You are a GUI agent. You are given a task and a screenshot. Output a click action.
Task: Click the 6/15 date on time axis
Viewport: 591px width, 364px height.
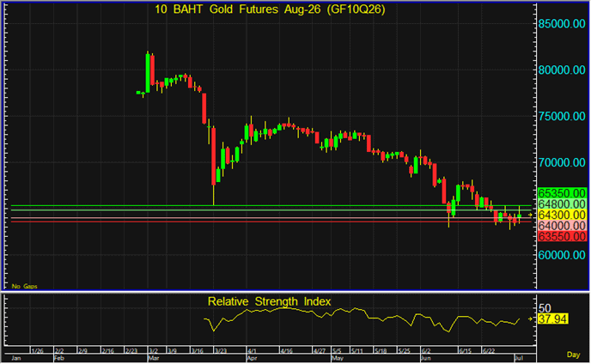[x=465, y=351]
